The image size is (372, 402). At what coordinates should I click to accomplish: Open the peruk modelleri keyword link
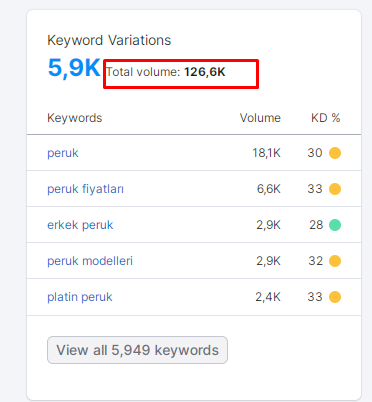click(90, 261)
